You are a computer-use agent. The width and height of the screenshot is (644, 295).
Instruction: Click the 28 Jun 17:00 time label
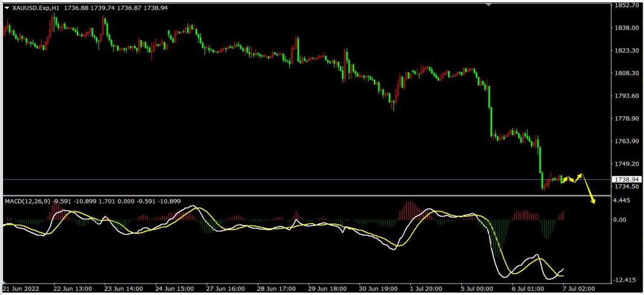277,289
